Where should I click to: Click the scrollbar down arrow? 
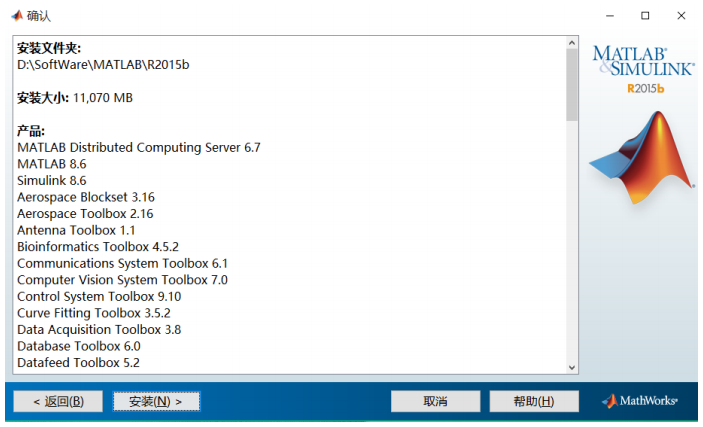tap(572, 367)
